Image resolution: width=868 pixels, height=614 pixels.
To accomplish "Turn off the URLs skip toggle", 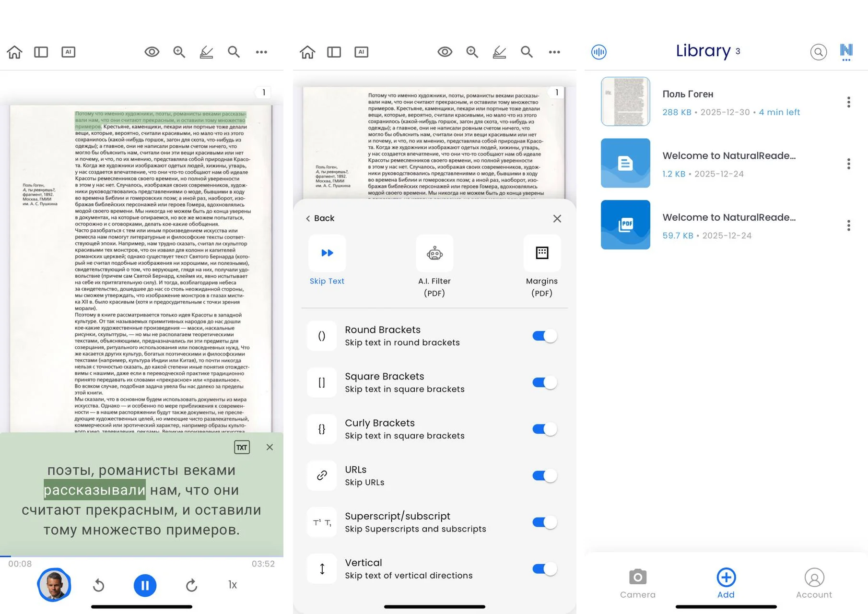I will tap(544, 475).
